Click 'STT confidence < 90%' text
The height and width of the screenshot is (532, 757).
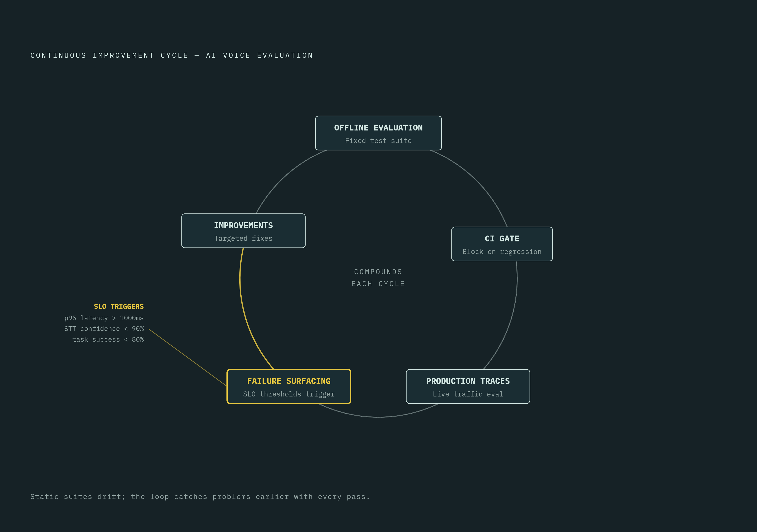104,329
